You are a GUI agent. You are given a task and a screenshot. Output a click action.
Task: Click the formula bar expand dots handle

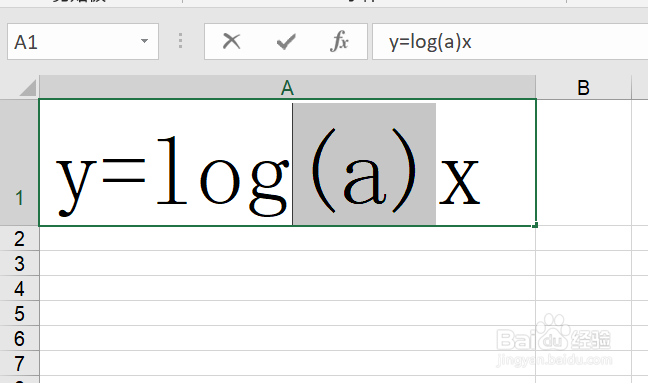pos(180,41)
